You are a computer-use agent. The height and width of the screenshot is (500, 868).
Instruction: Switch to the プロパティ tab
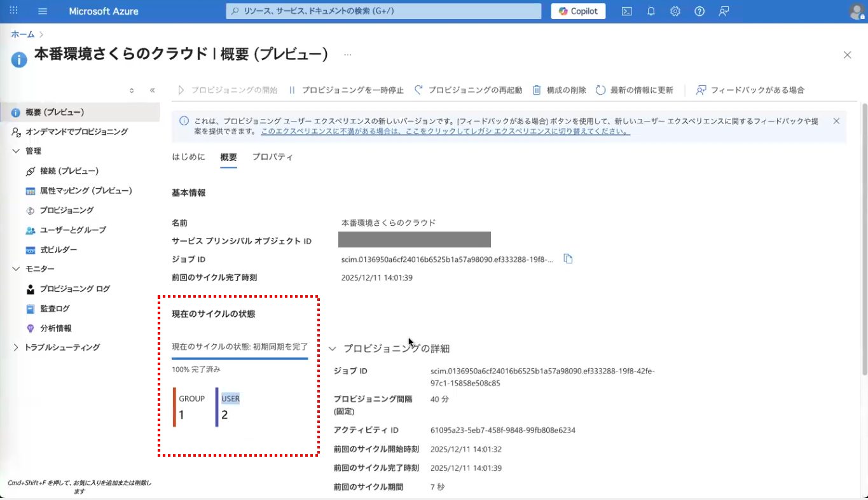(x=272, y=157)
